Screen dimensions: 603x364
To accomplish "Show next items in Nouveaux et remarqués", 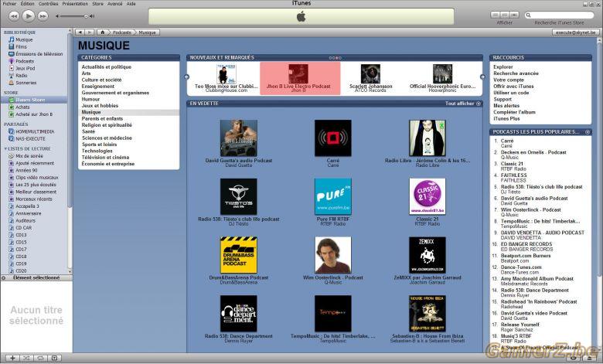I will [482, 77].
